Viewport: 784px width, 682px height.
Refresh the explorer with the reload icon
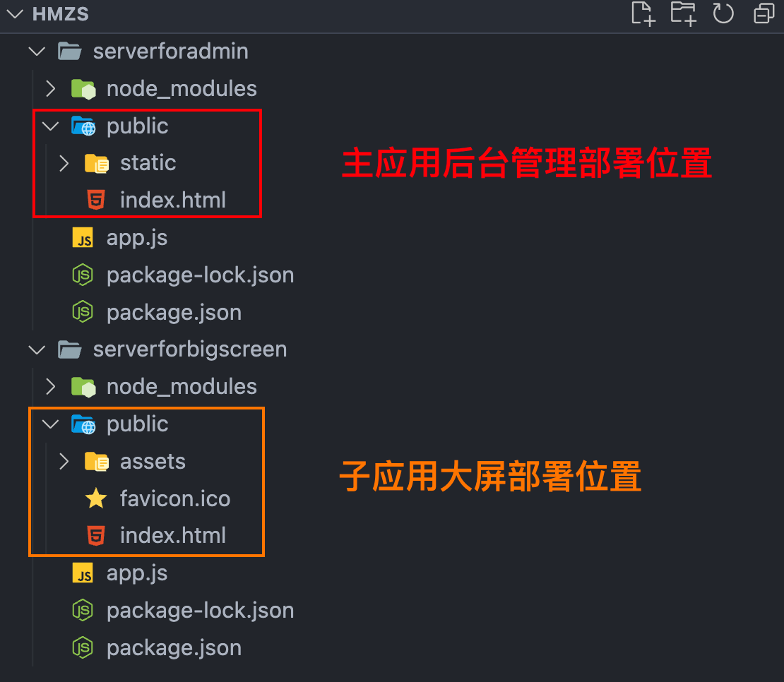[x=723, y=13]
